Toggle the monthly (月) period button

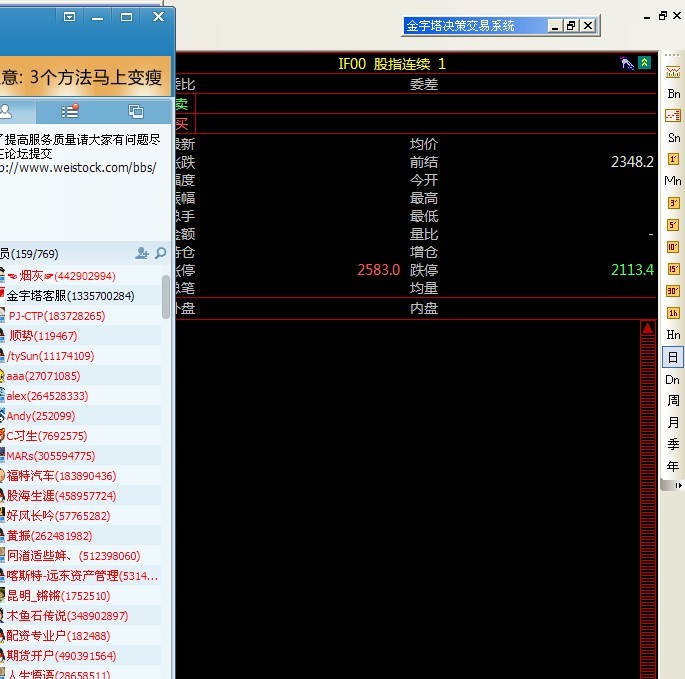point(673,423)
